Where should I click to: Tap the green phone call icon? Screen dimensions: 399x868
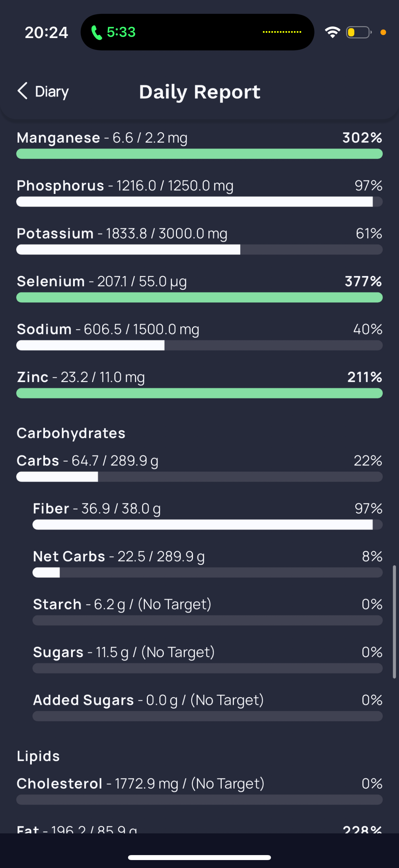(x=97, y=32)
